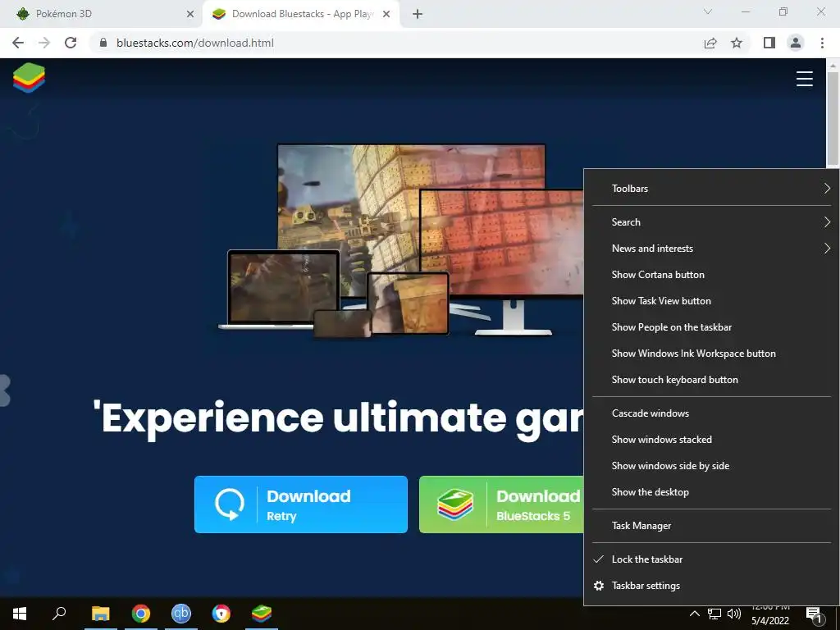Select the Download Bluestacks tab

pos(301,14)
